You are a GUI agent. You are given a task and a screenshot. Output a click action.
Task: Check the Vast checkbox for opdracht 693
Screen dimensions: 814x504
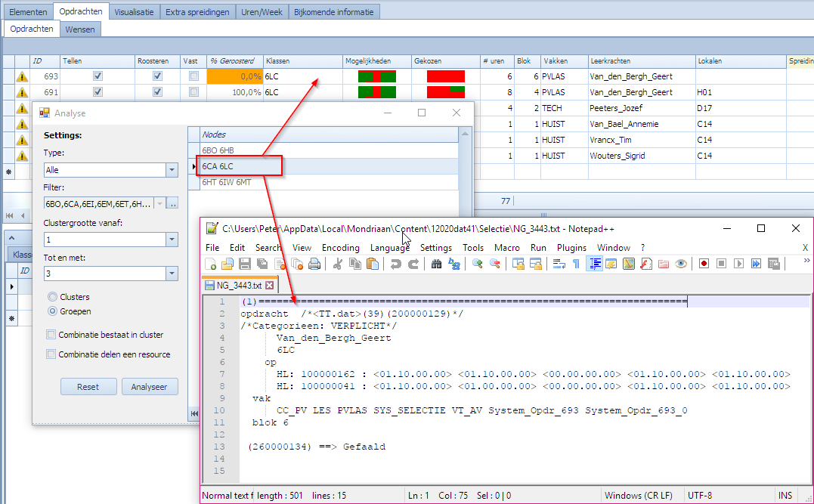click(x=193, y=76)
